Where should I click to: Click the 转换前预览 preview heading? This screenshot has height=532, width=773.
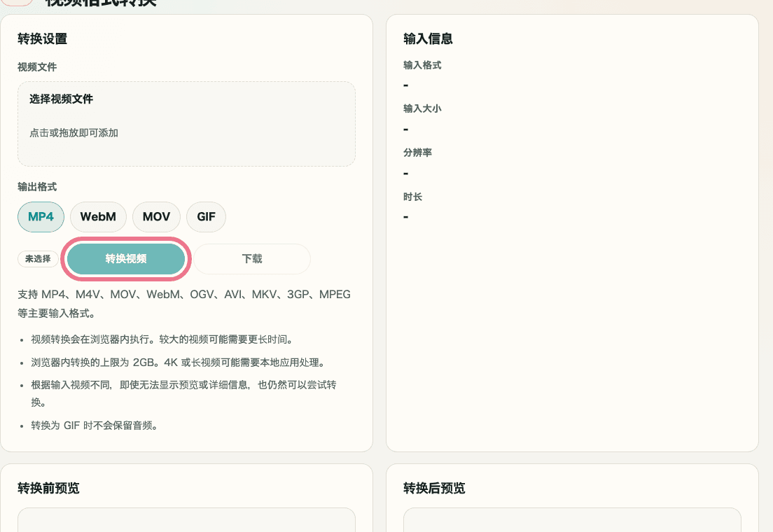point(48,488)
